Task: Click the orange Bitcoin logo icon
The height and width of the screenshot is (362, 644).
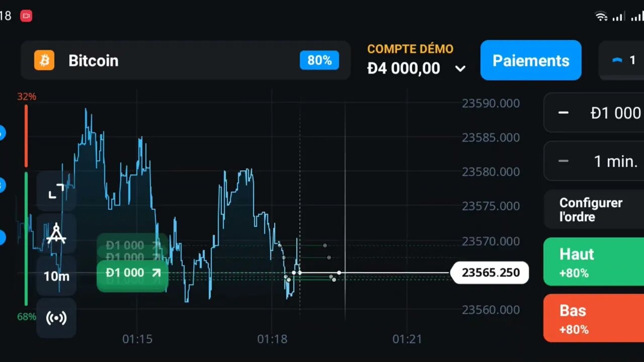Action: pyautogui.click(x=44, y=61)
